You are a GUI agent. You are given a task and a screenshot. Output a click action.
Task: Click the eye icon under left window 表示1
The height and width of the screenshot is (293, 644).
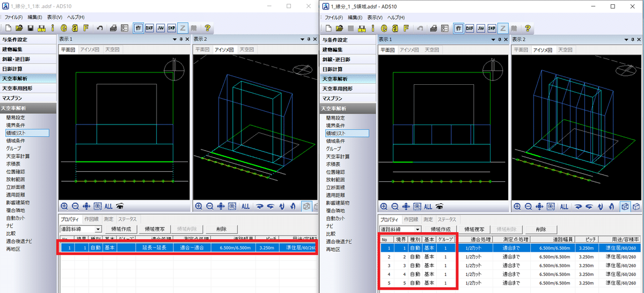(x=120, y=206)
